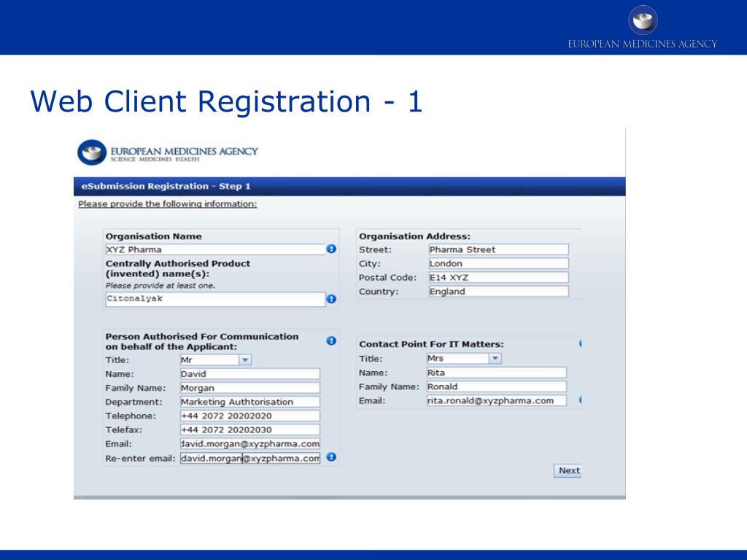Click the 'Telefax:' label
The width and height of the screenshot is (747, 560).
pos(124,430)
